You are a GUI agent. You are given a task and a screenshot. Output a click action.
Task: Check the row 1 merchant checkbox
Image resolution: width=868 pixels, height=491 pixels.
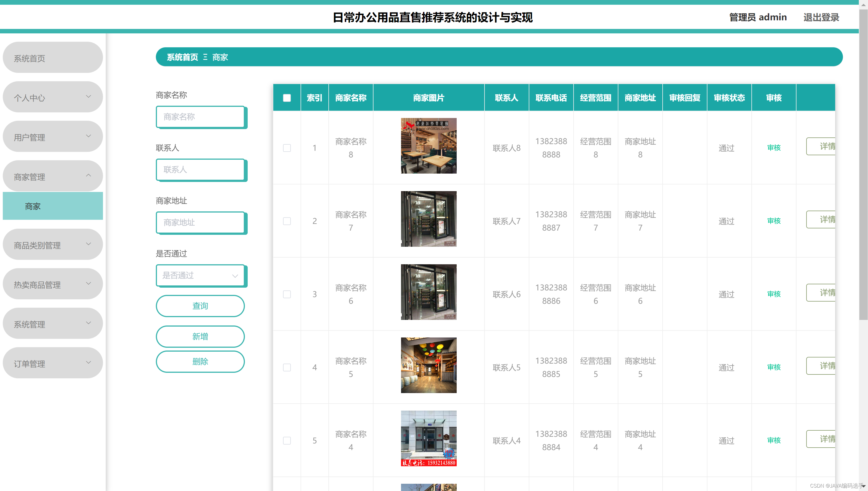point(287,148)
